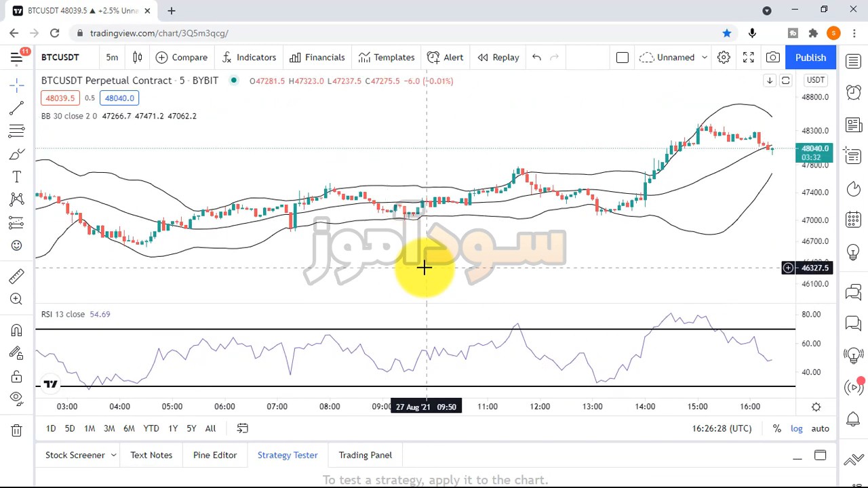Screen dimensions: 868x488
Task: Select the 1D date range
Action: [51, 428]
